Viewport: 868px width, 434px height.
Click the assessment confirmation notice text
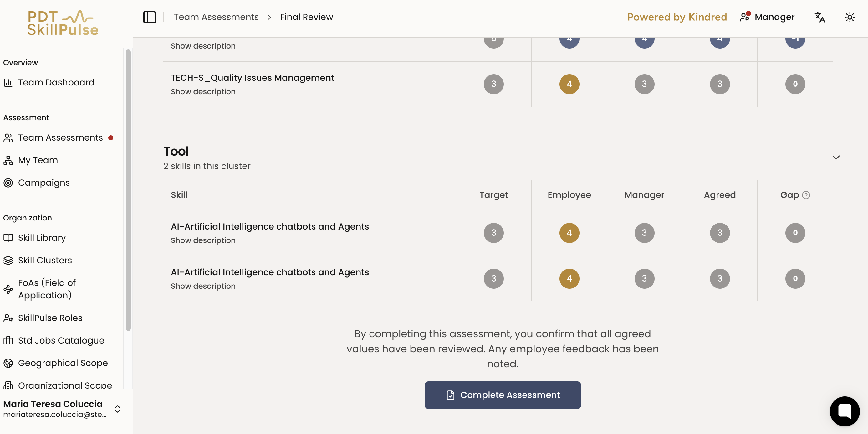503,349
